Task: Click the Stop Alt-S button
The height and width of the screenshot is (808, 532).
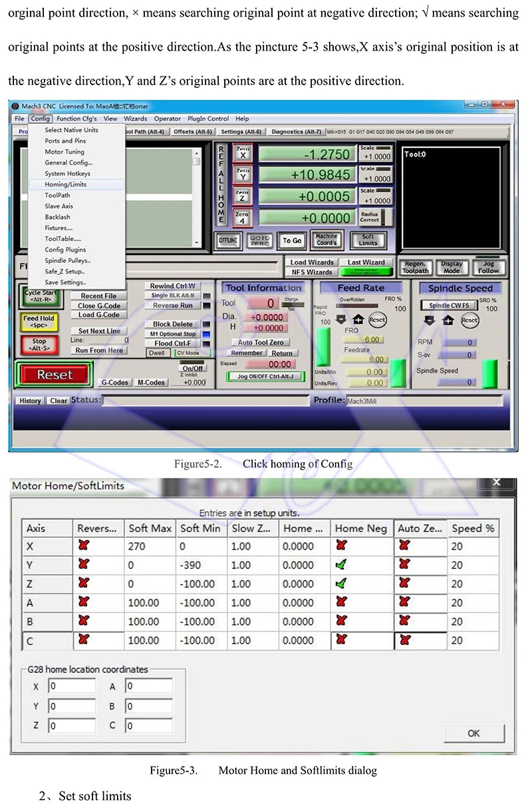Action: [39, 345]
